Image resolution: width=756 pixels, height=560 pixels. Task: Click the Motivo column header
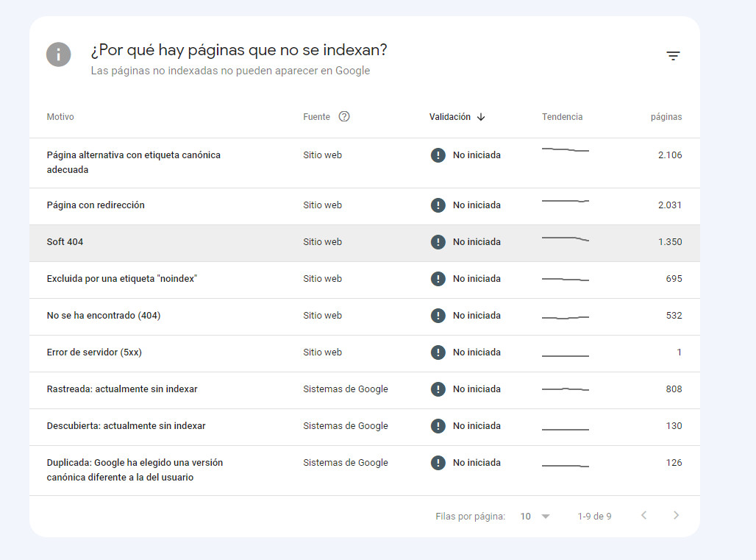pos(60,117)
